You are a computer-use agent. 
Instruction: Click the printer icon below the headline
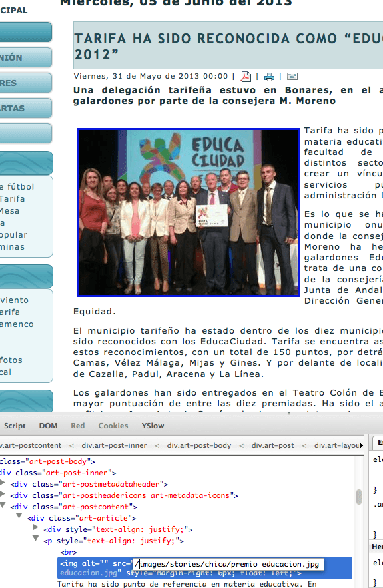pyautogui.click(x=269, y=77)
